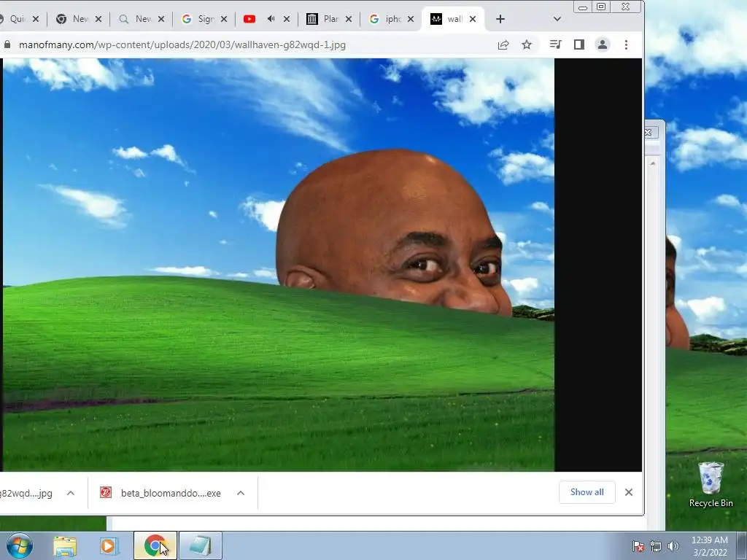
Task: Dismiss the downloads bar
Action: click(629, 492)
